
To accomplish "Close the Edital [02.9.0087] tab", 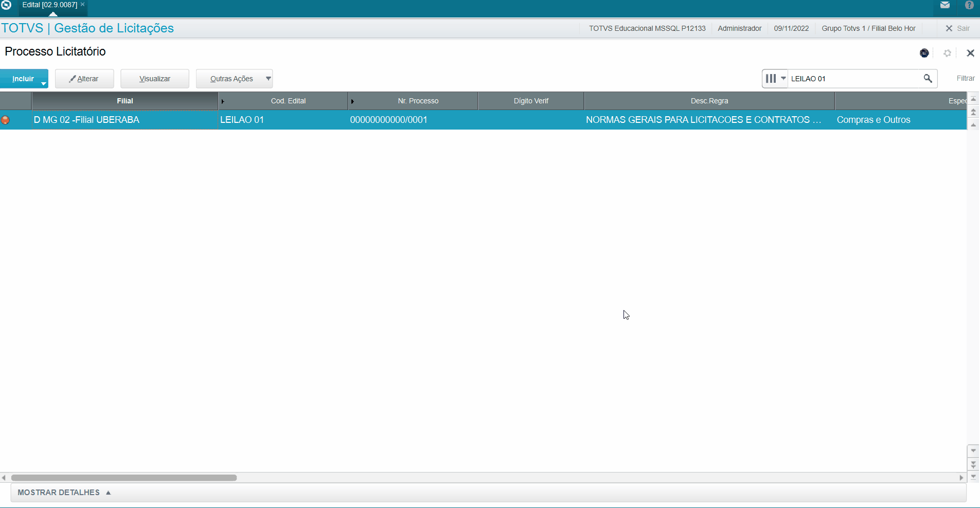I will click(x=83, y=4).
